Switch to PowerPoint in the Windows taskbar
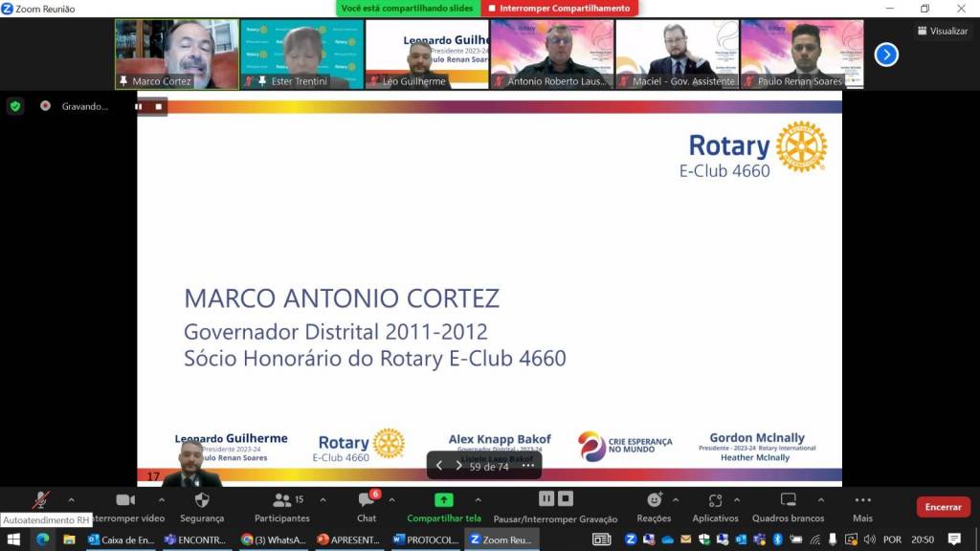Image resolution: width=980 pixels, height=551 pixels. pyautogui.click(x=349, y=540)
